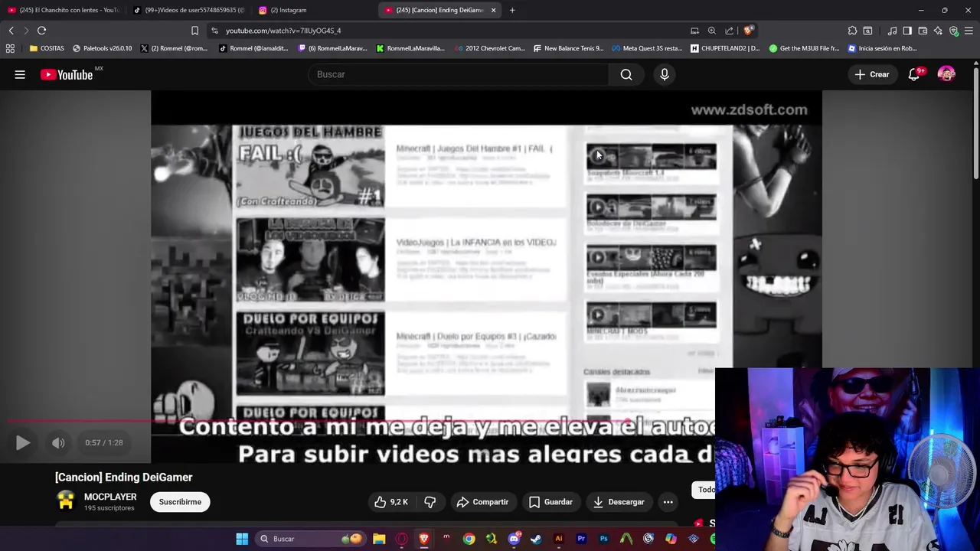Open YouTube notifications bell
Screen dimensions: 980x551
click(914, 74)
